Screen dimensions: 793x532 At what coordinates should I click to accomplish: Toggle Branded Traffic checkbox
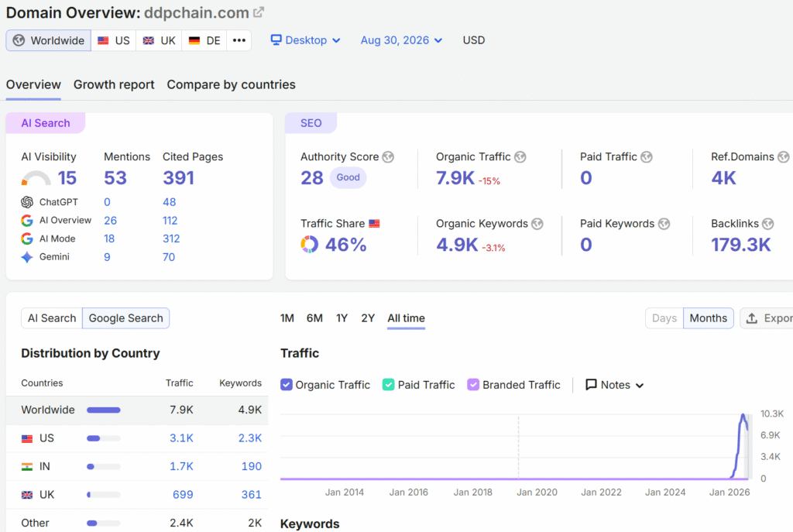pyautogui.click(x=473, y=385)
